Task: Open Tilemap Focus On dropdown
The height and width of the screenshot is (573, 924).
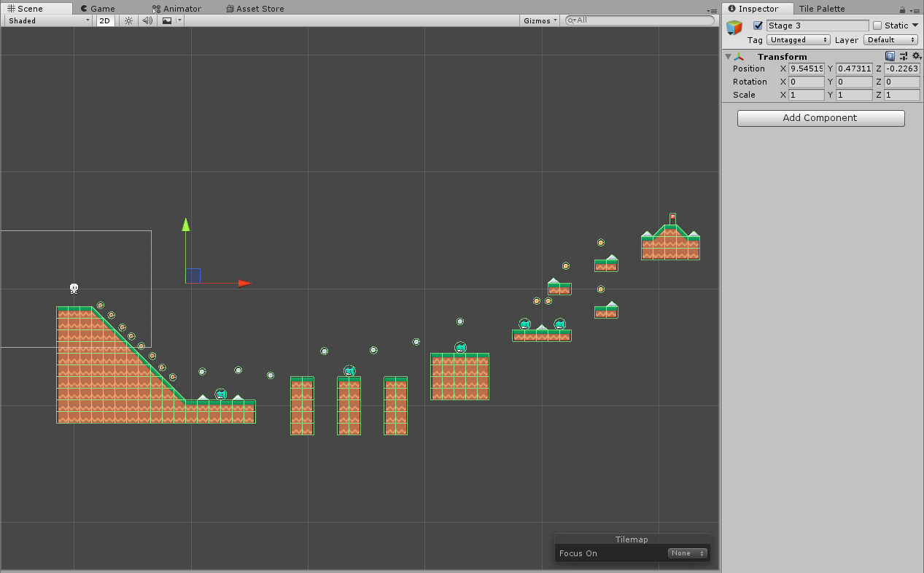Action: [688, 553]
